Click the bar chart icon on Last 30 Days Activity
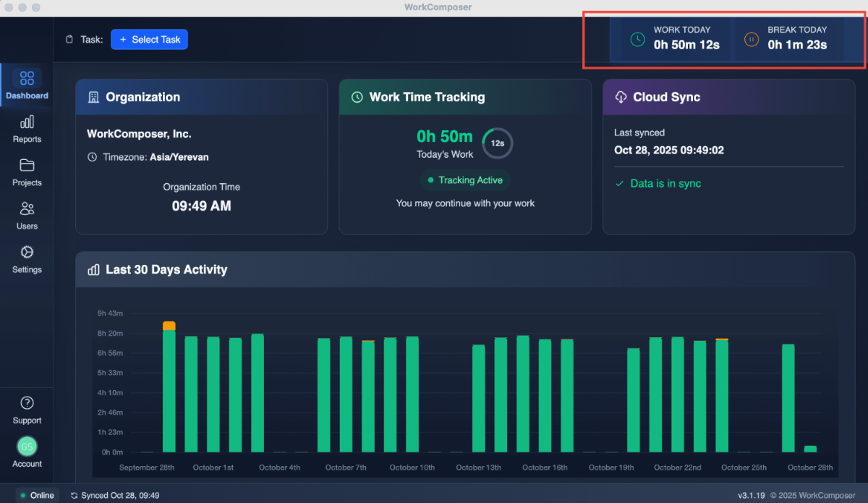Screen dimensions: 868x503 (x=93, y=269)
